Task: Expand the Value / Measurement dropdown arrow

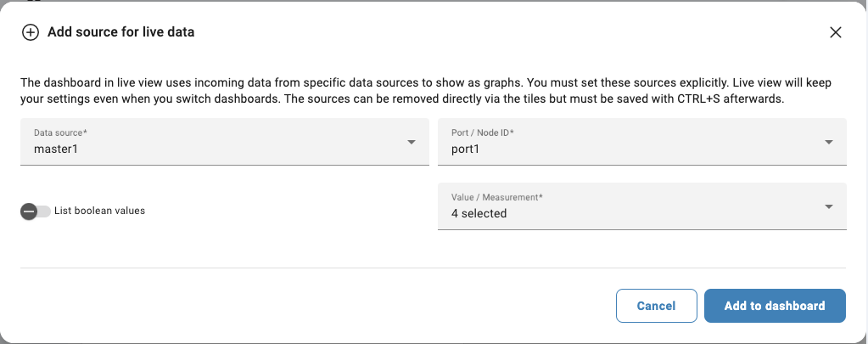Action: pyautogui.click(x=829, y=206)
